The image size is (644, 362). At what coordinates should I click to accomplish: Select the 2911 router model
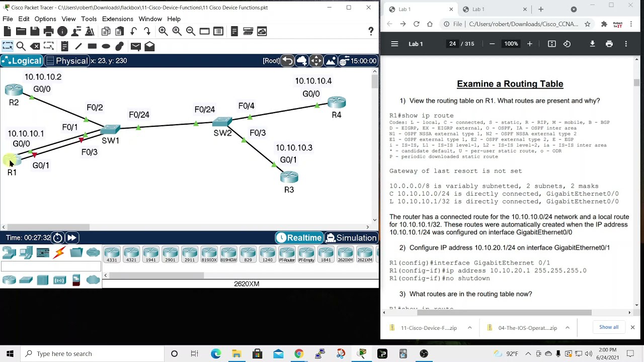189,254
